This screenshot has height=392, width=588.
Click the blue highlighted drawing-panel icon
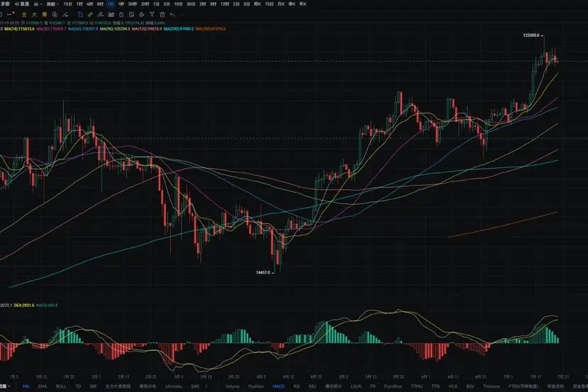(x=80, y=15)
